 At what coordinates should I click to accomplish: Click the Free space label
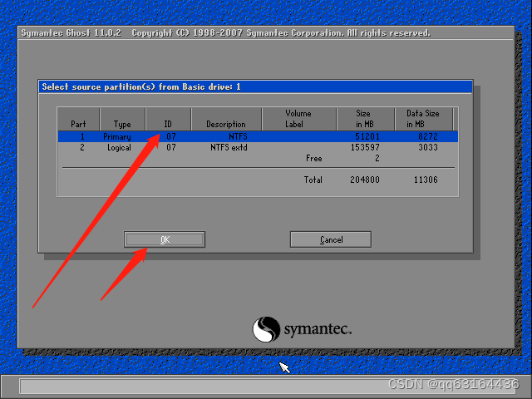[314, 159]
